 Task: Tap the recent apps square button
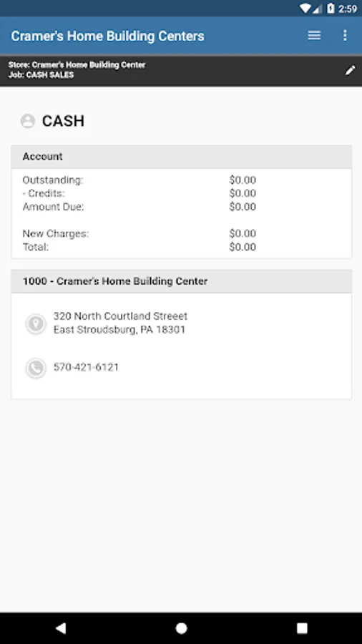[302, 628]
